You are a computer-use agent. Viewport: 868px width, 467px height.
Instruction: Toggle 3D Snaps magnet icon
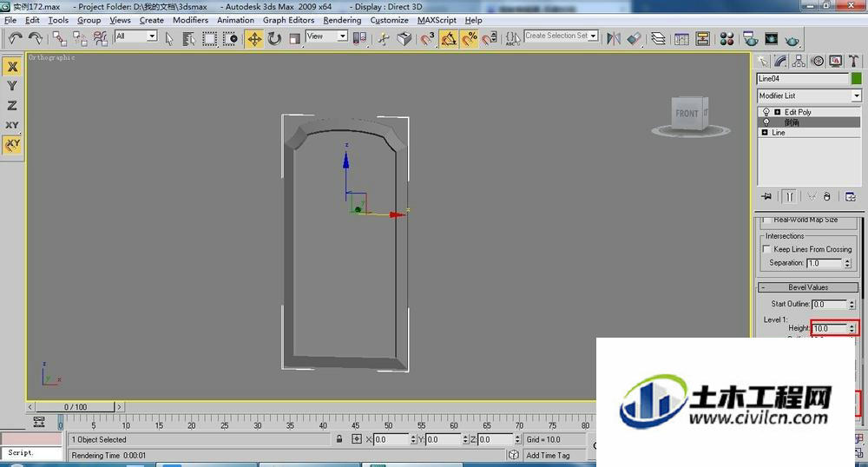click(x=427, y=39)
